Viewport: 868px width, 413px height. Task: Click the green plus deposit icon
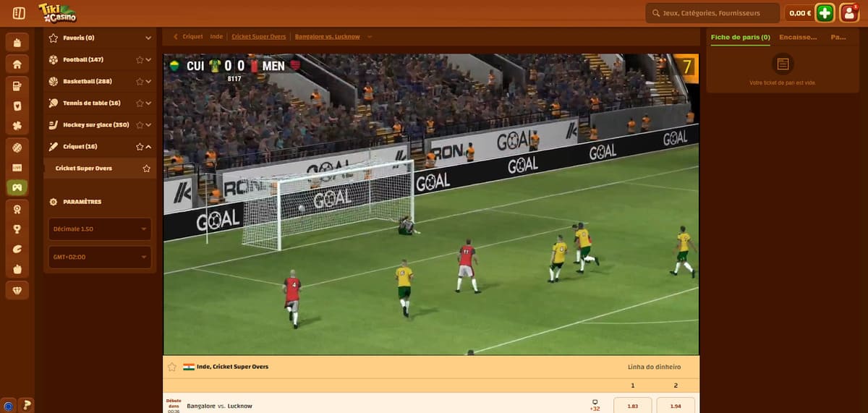click(x=825, y=13)
